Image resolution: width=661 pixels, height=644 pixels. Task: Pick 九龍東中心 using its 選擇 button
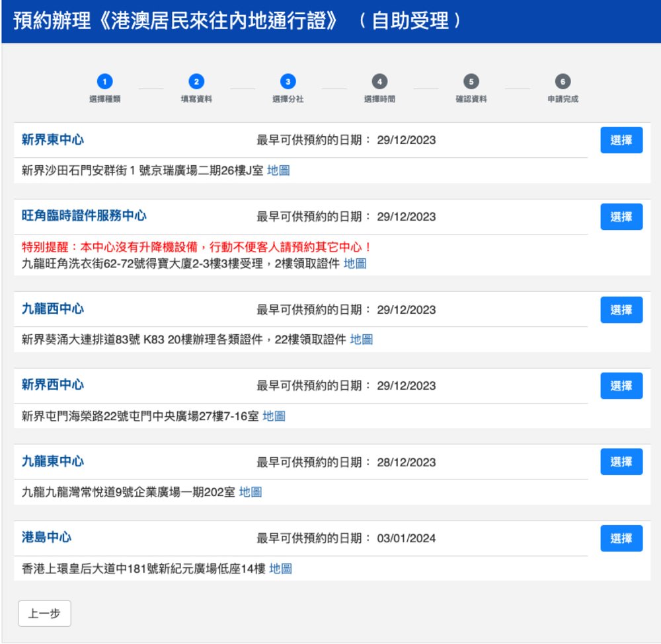tap(621, 462)
